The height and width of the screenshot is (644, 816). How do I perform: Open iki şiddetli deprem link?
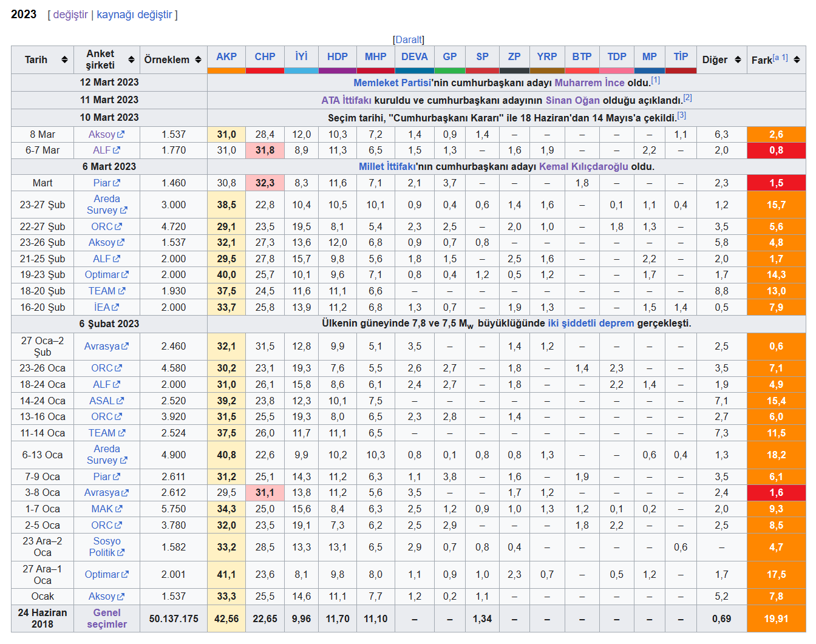[591, 323]
